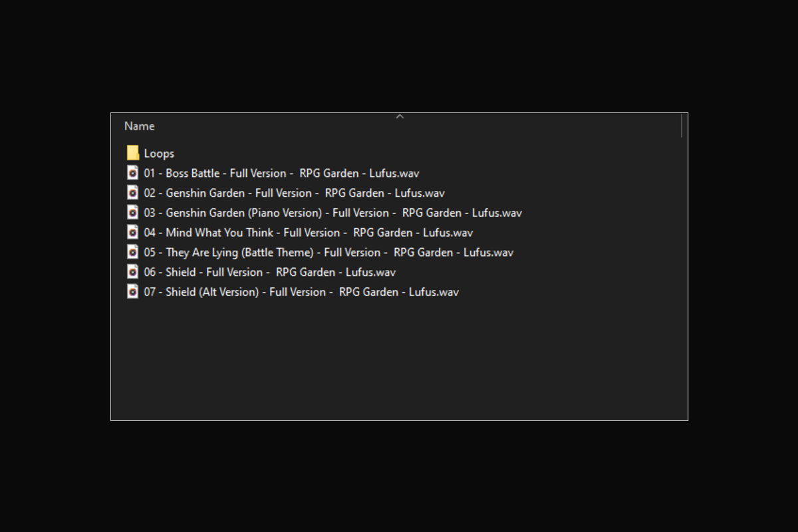
Task: Click empty area of the file list to deselect
Action: tap(399, 359)
